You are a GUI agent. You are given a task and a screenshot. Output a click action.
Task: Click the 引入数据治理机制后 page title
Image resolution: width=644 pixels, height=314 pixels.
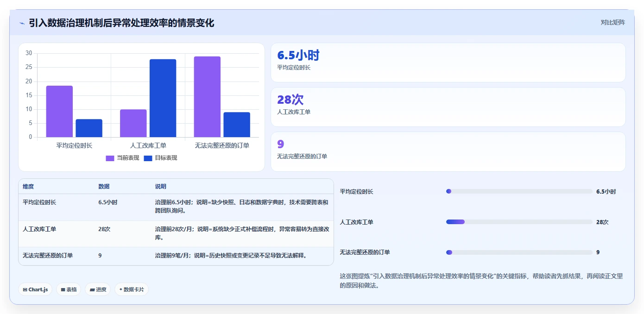pos(121,23)
